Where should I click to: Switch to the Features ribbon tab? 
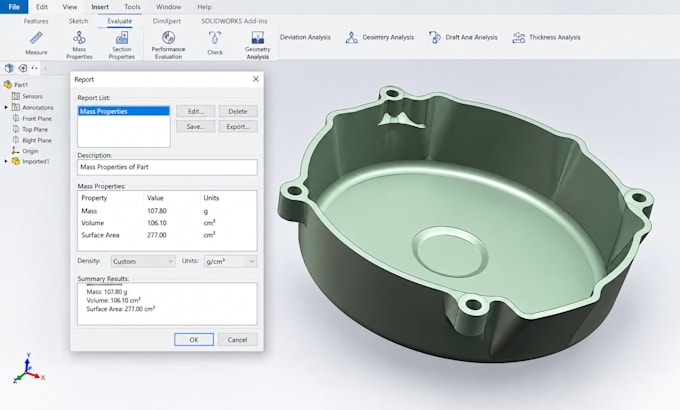36,21
